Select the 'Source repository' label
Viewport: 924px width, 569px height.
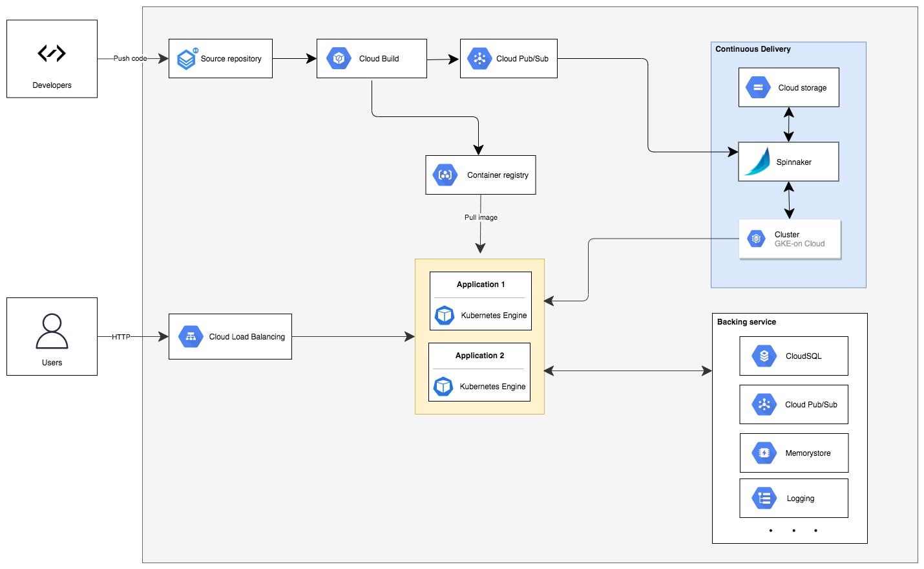point(231,59)
